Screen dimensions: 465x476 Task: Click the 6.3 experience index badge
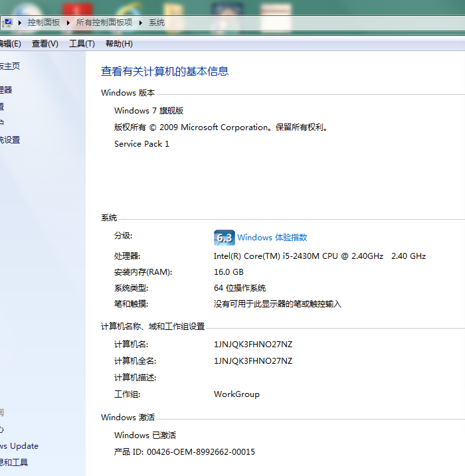click(x=224, y=238)
